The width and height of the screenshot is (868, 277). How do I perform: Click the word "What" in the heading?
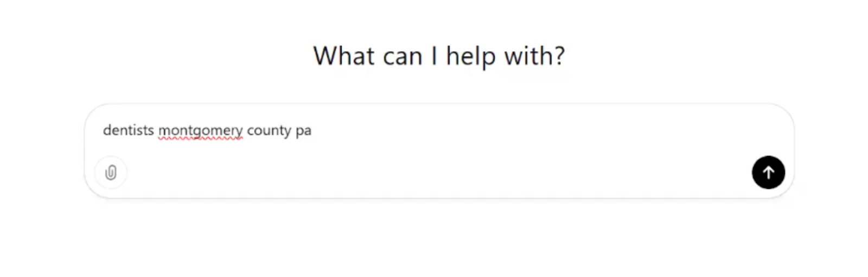point(344,56)
